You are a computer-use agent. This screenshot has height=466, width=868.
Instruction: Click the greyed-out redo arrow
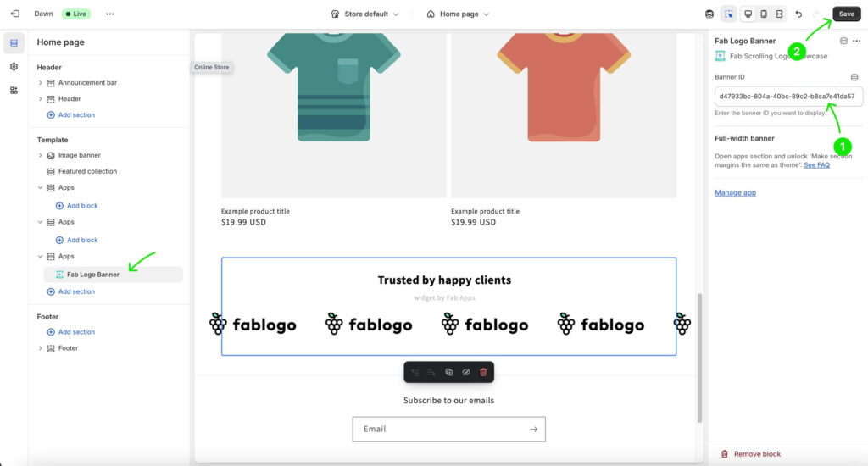coord(815,14)
